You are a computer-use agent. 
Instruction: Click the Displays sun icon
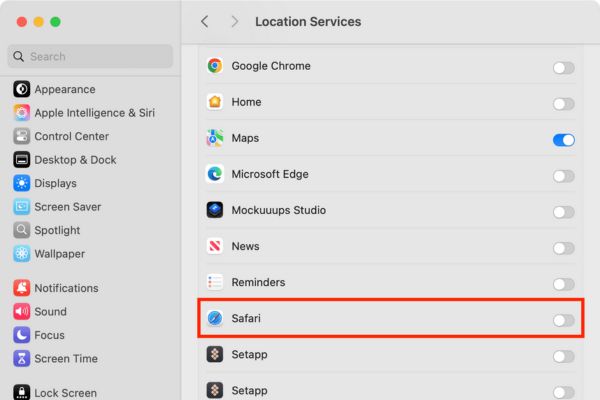[21, 183]
